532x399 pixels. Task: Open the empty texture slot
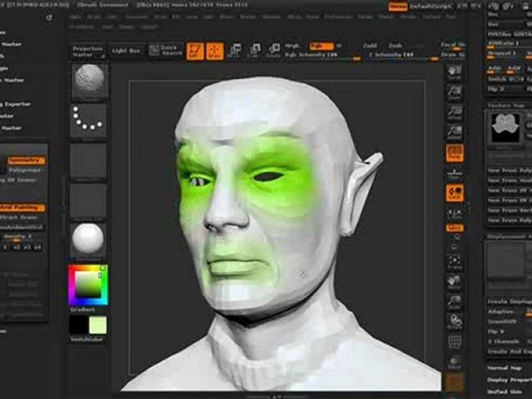click(88, 200)
